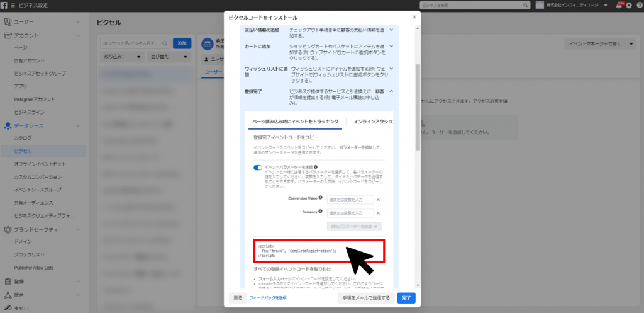
Task: Click the CompleteRegistration code snippet
Action: (319, 251)
